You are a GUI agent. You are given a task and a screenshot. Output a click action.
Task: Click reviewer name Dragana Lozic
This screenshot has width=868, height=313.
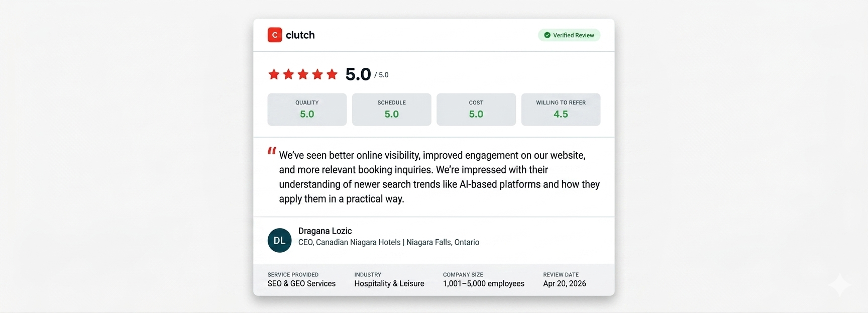point(325,231)
